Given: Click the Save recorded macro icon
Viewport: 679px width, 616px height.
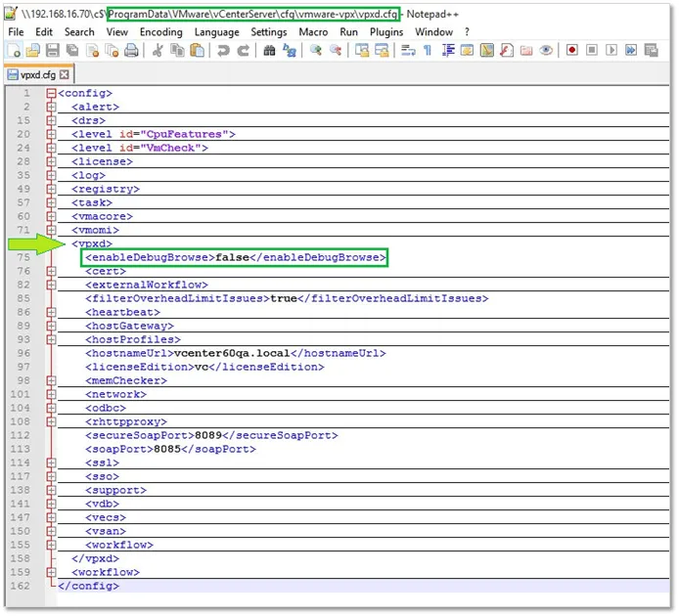Looking at the screenshot, I should (x=651, y=50).
